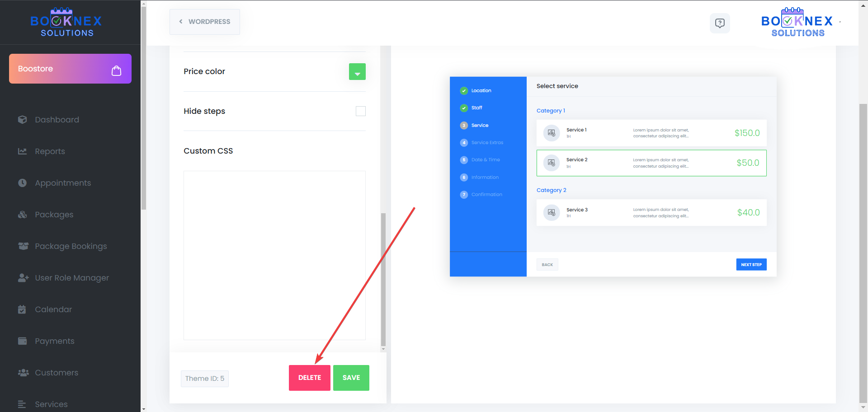Click the Payments wallet icon

[23, 341]
